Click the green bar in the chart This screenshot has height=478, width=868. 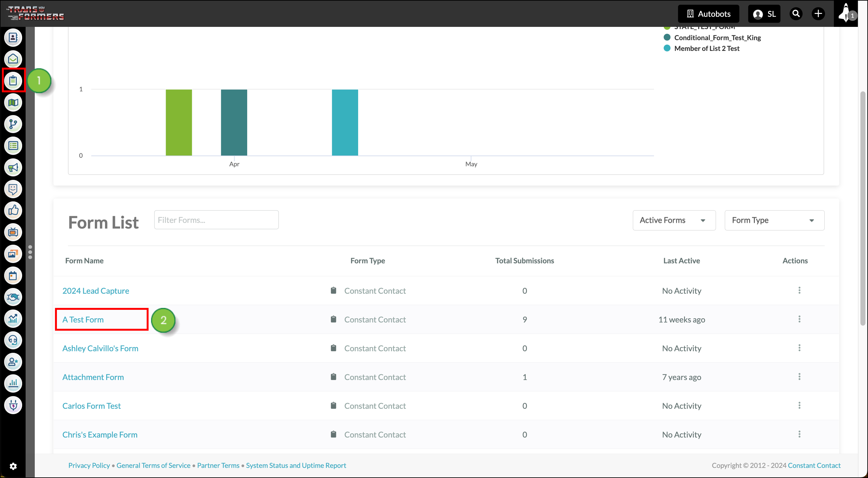(179, 122)
